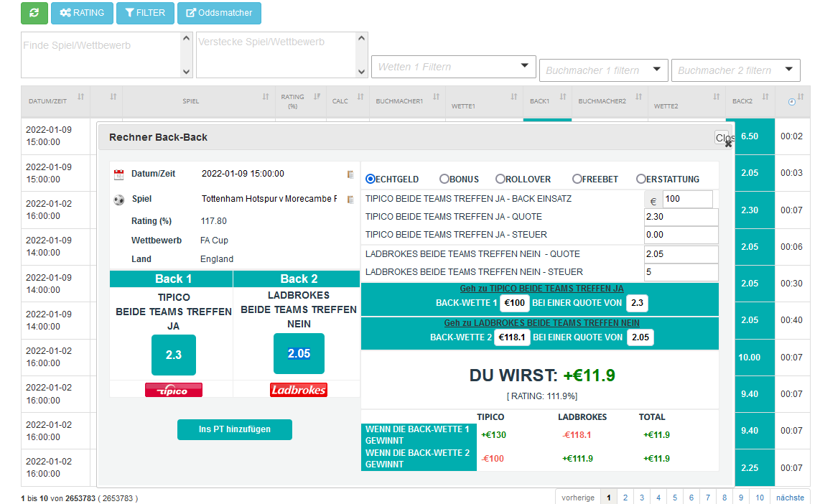Viewport: 820px width, 504px height.
Task: Click the clock icon in last column header
Action: pyautogui.click(x=792, y=102)
